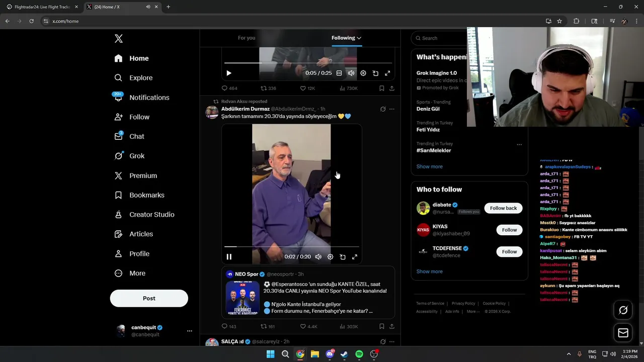The image size is (644, 362).
Task: Open the floating messages envelope button
Action: 623,333
